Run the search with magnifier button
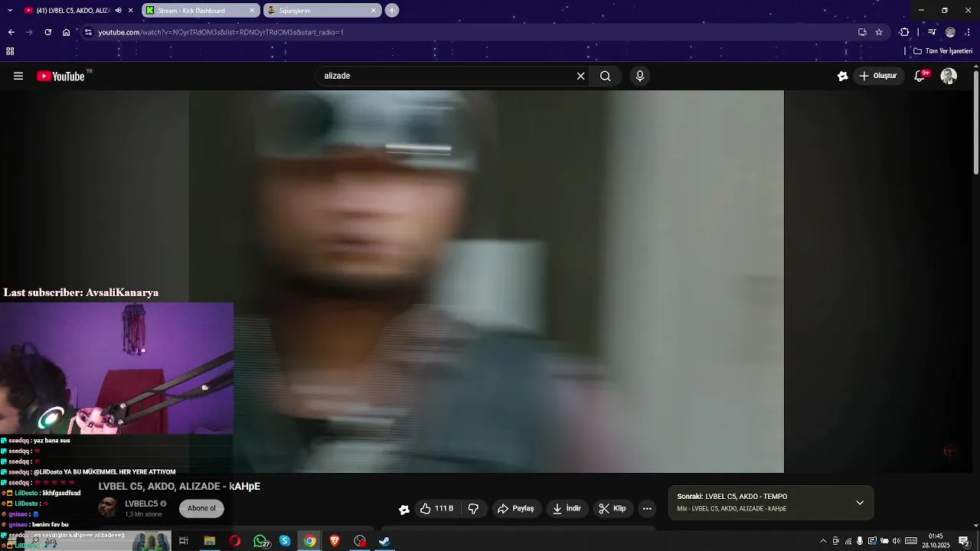This screenshot has width=980, height=551. click(606, 76)
